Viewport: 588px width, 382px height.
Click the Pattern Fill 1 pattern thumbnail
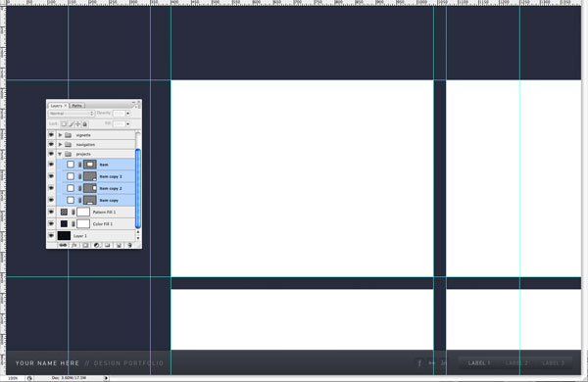pos(64,213)
